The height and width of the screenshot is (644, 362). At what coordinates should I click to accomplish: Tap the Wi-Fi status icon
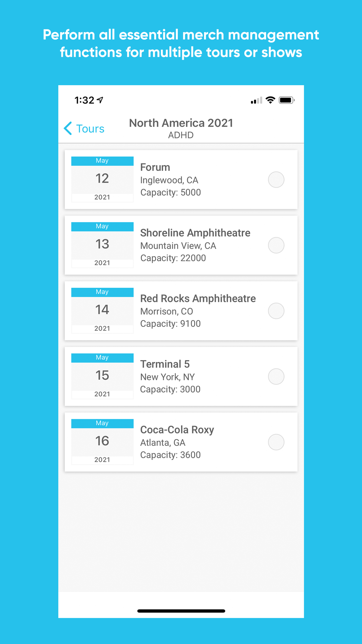coord(270,100)
